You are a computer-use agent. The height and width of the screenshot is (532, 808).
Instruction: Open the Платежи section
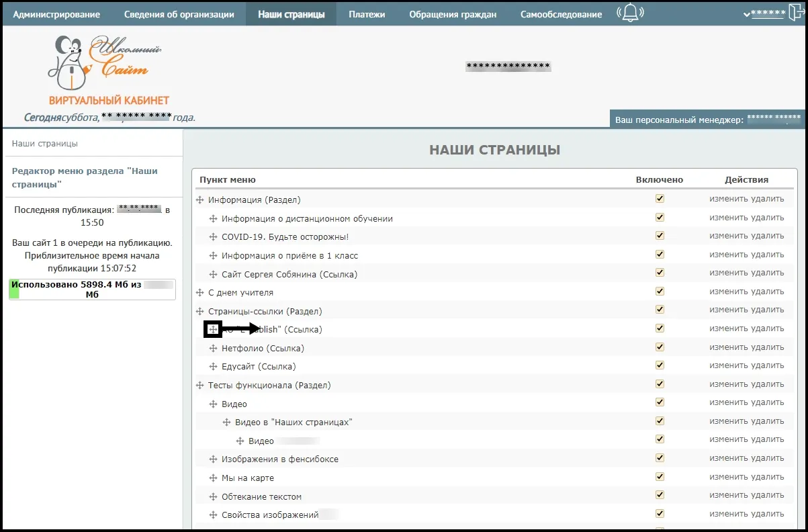point(367,14)
